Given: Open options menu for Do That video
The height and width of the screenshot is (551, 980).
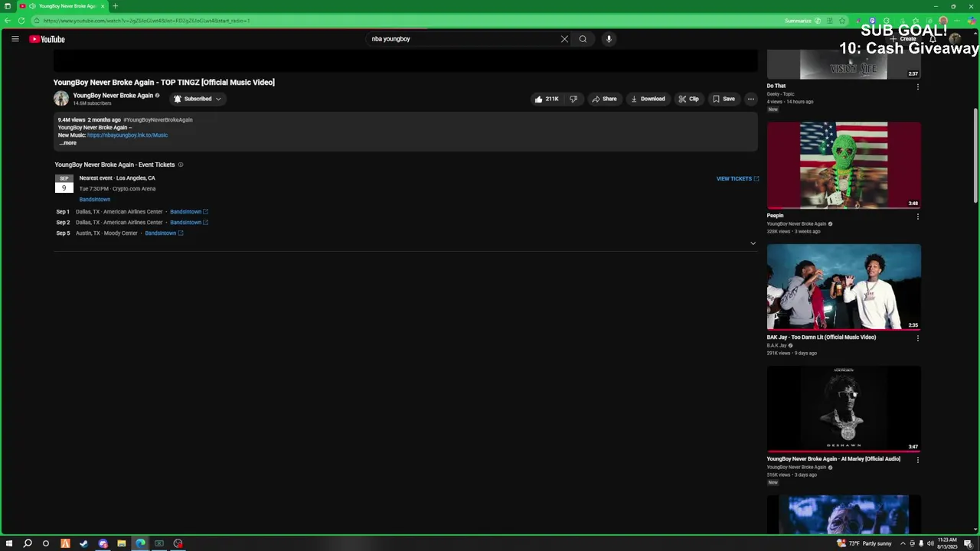Looking at the screenshot, I should click(917, 86).
